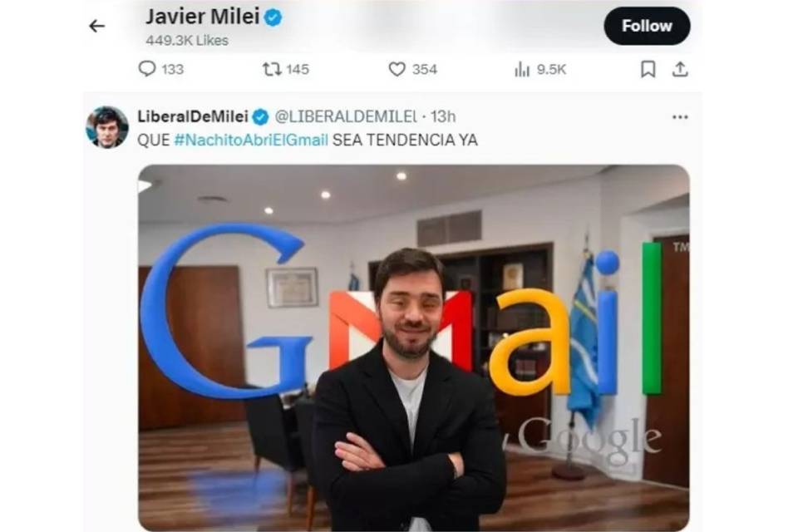Click the 145 repost count

tap(298, 69)
